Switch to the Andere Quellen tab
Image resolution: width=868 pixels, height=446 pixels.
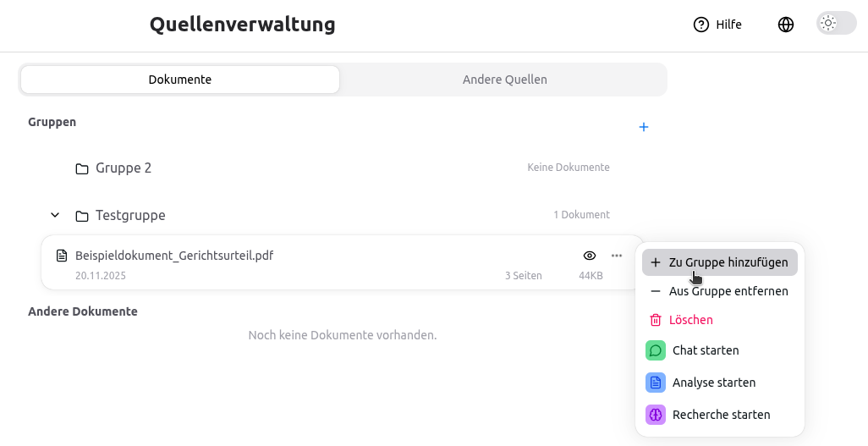504,80
